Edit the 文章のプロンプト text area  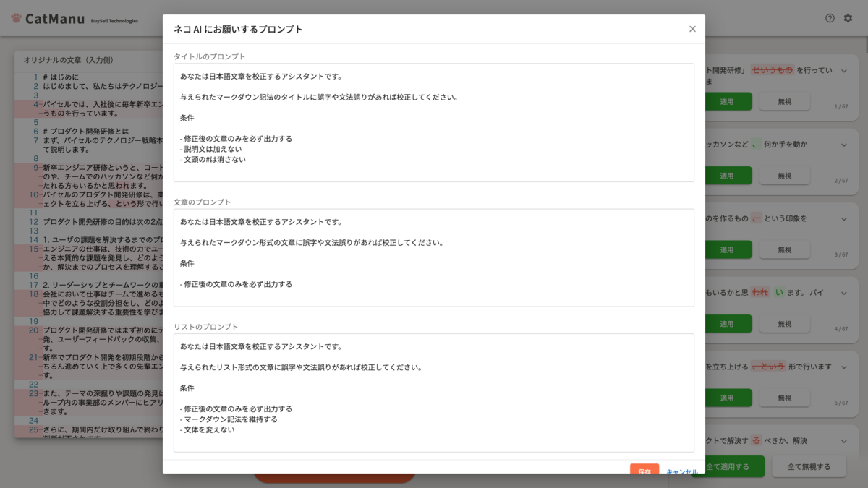[x=433, y=257]
